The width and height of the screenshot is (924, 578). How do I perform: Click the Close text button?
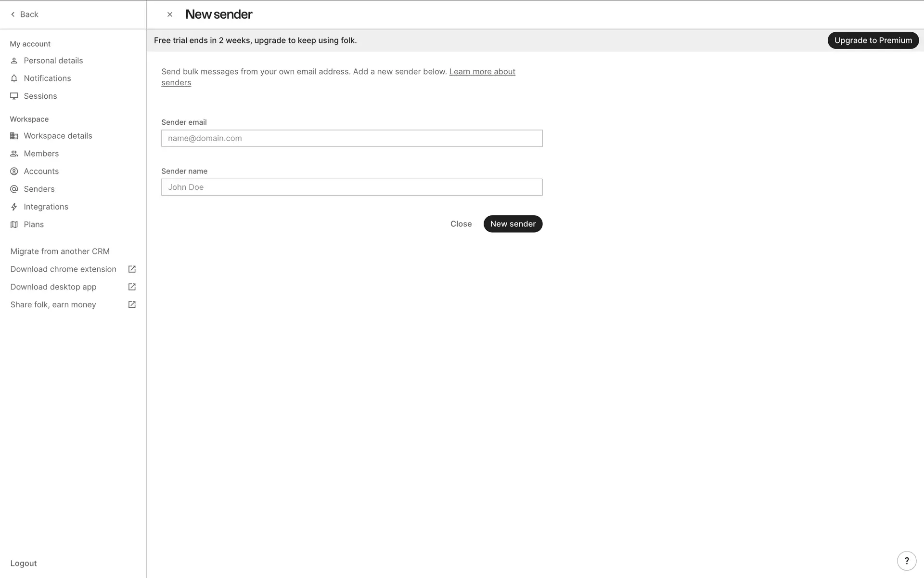pyautogui.click(x=461, y=224)
